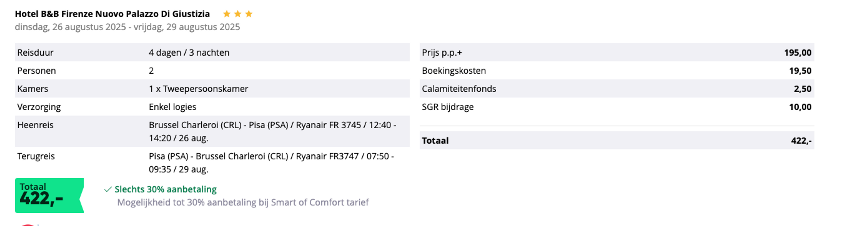
Task: Click the Boekingskosten amount 19,50
Action: point(800,71)
